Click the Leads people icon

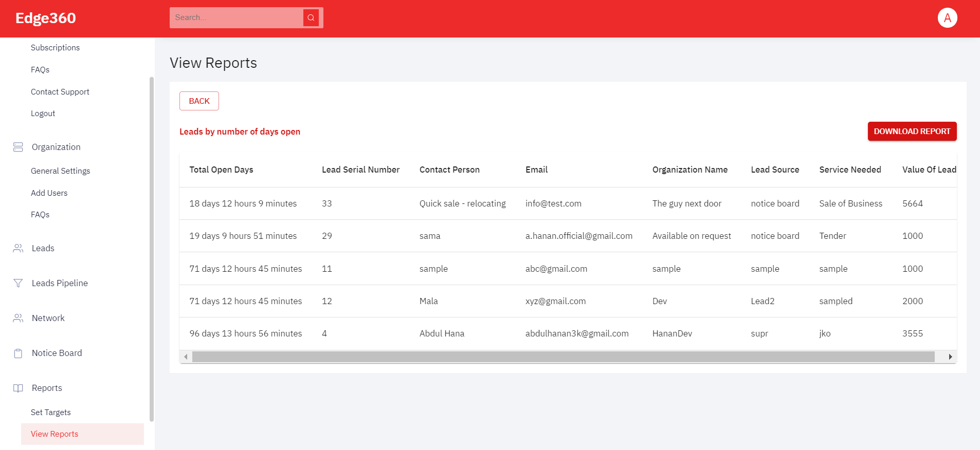[x=18, y=249]
